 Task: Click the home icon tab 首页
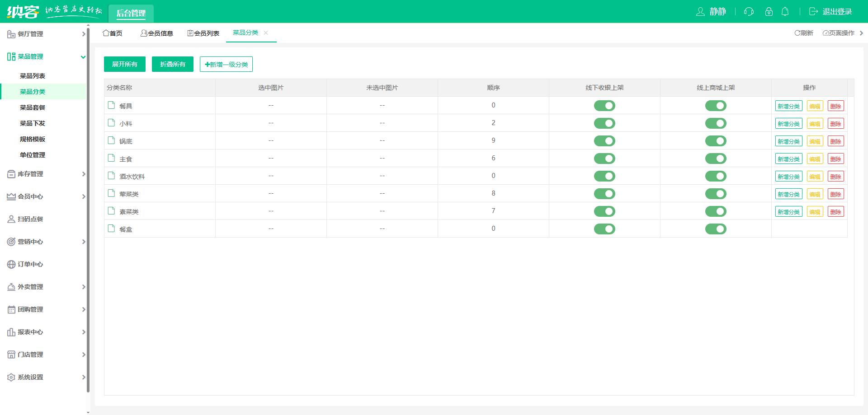click(113, 33)
